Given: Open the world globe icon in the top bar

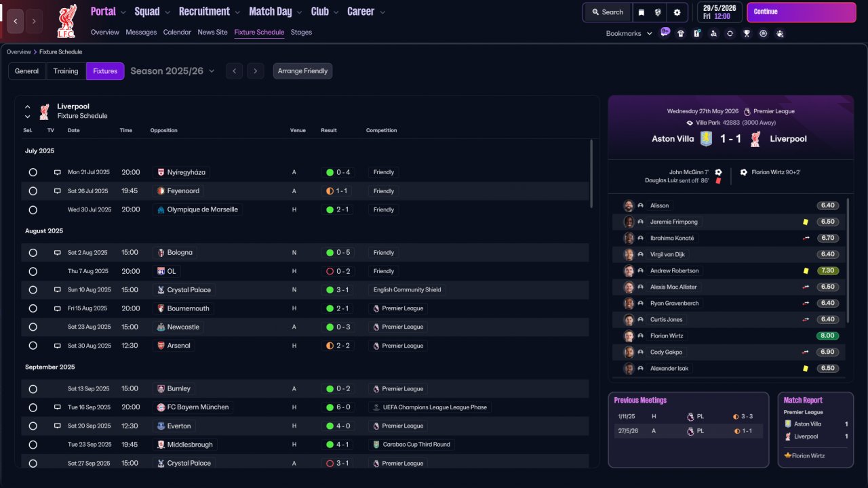Looking at the screenshot, I should pos(658,12).
